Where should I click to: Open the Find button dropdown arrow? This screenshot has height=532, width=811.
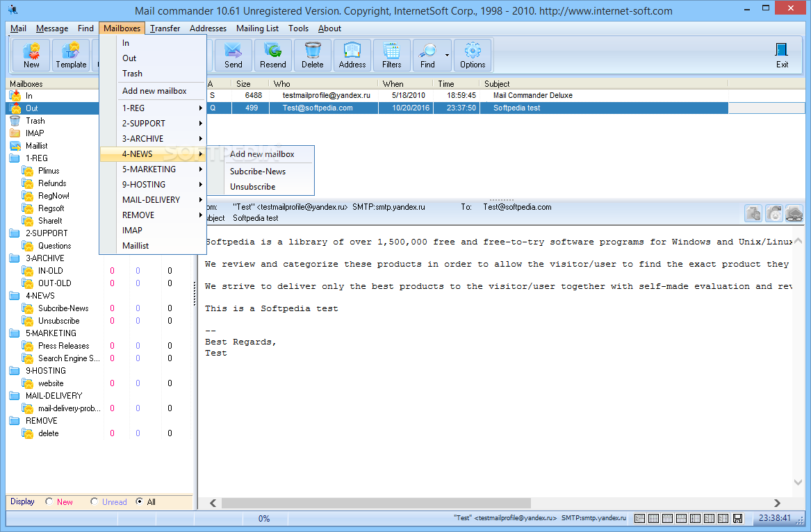click(x=447, y=55)
